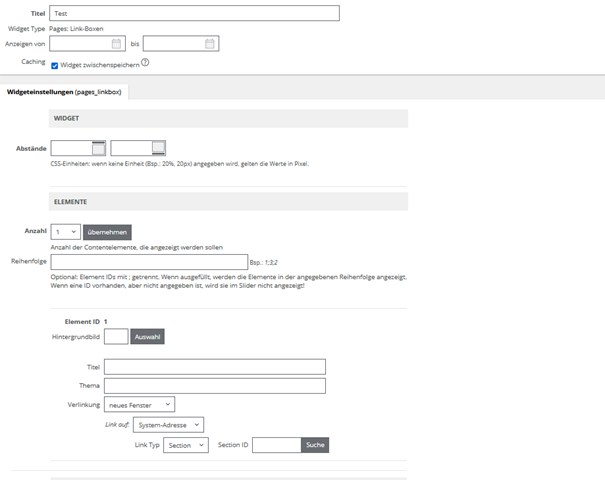Click the top Titel field containing 'Test'
Viewport: 605px width, 480px height.
[194, 14]
